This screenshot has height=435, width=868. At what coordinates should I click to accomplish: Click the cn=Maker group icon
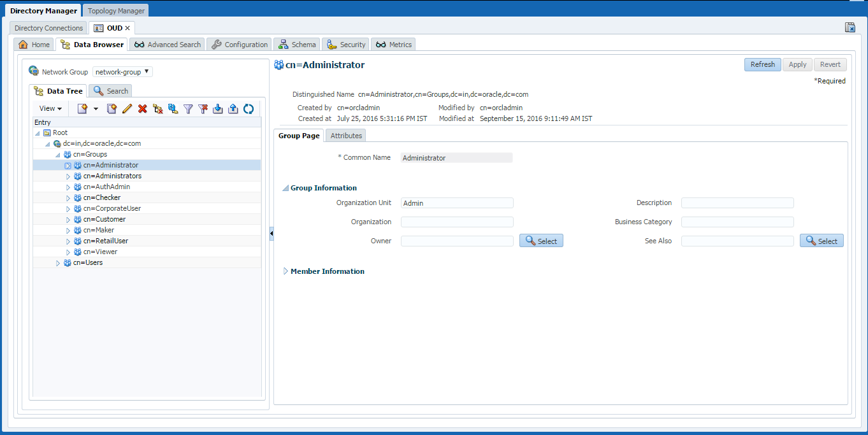[78, 230]
